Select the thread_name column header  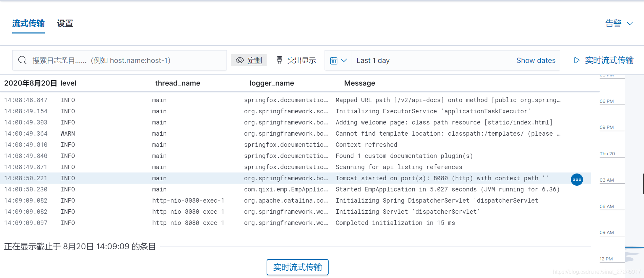coord(178,83)
